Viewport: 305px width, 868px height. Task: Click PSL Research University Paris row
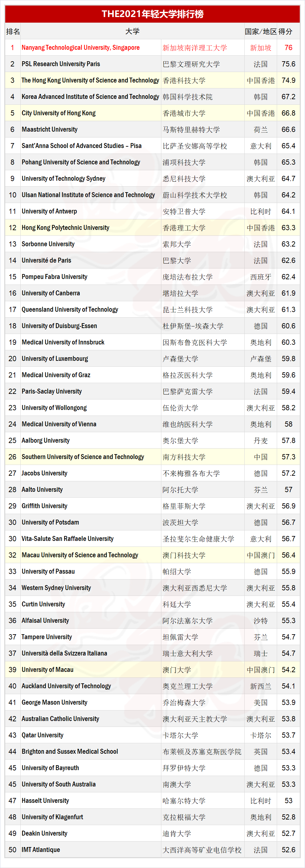pos(152,64)
